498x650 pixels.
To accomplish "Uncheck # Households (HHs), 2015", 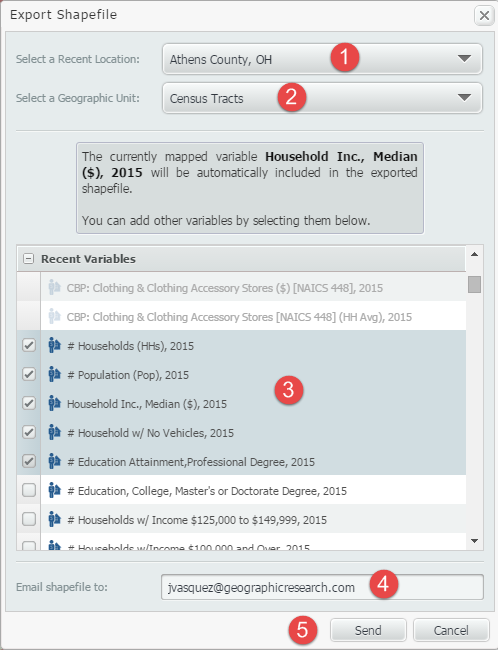I will click(x=29, y=345).
